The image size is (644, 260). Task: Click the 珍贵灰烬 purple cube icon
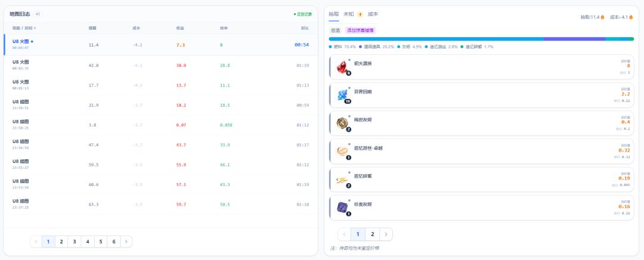342,208
